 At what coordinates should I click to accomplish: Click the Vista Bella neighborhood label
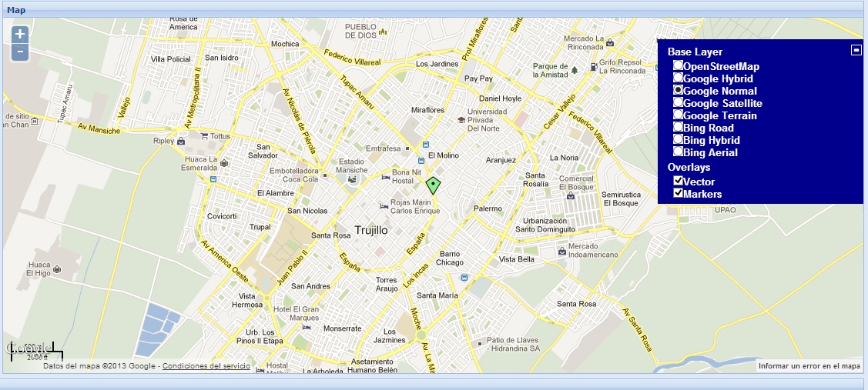(517, 259)
